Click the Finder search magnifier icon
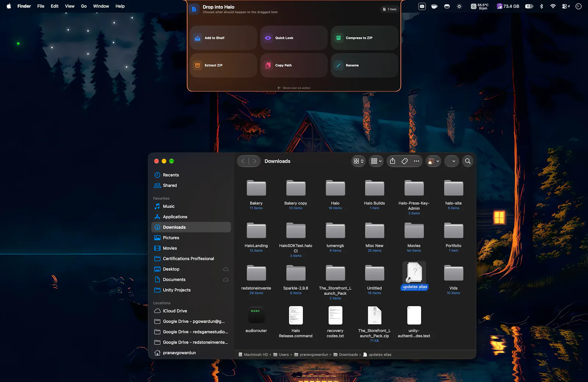This screenshot has width=588, height=382. click(x=467, y=161)
